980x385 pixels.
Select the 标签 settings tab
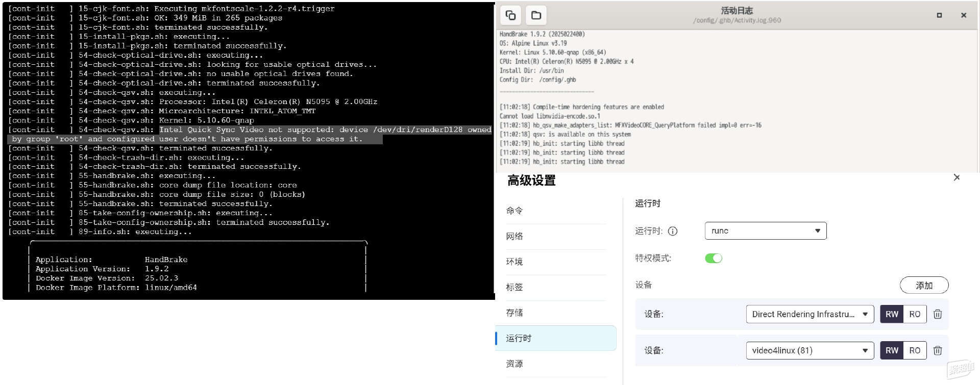556,287
